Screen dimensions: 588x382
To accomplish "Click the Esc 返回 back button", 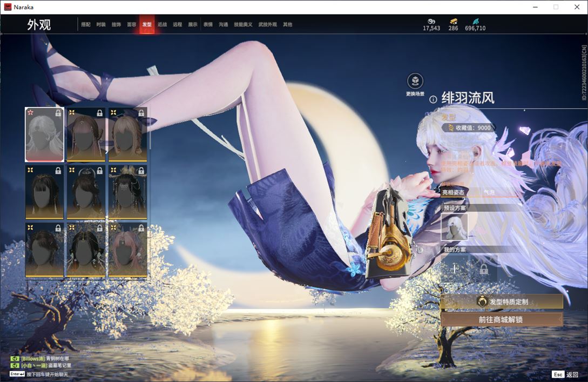I will (565, 374).
